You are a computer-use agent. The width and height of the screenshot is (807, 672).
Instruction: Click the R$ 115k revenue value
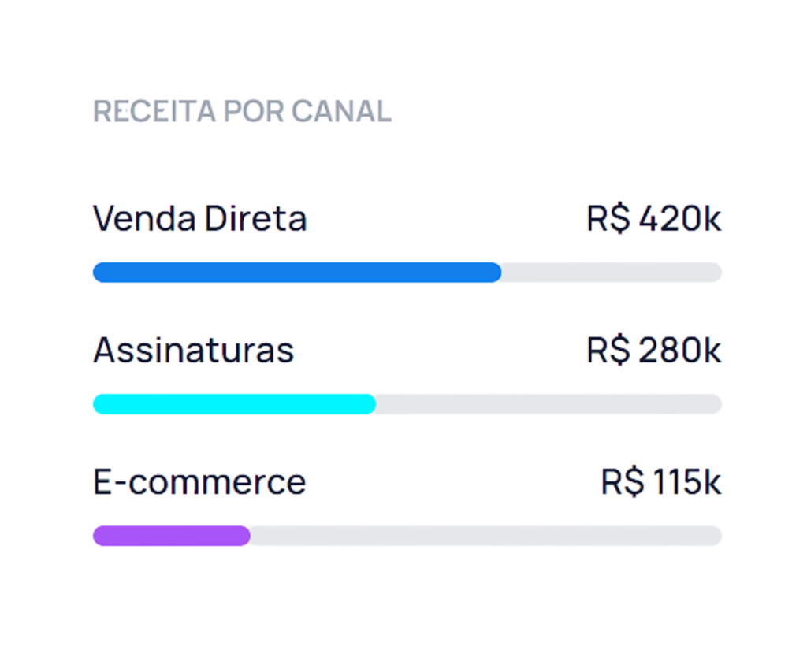pyautogui.click(x=660, y=482)
